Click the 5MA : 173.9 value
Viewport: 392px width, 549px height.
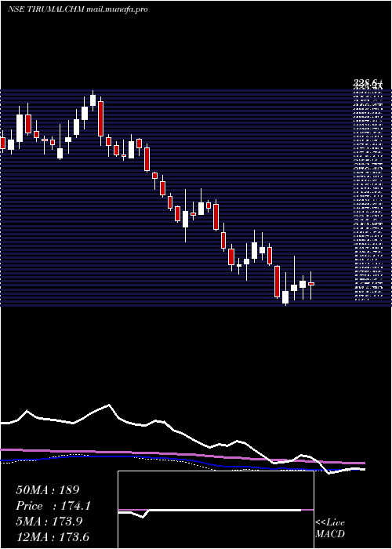49,522
